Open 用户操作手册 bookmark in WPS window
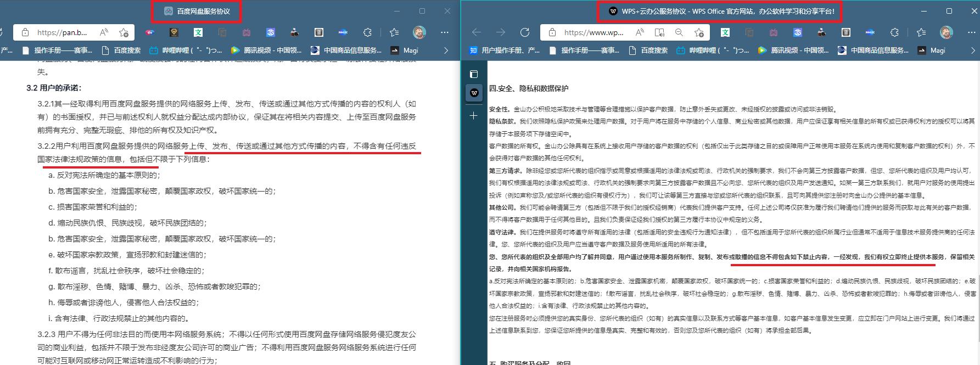Image resolution: width=980 pixels, height=365 pixels. point(505,50)
